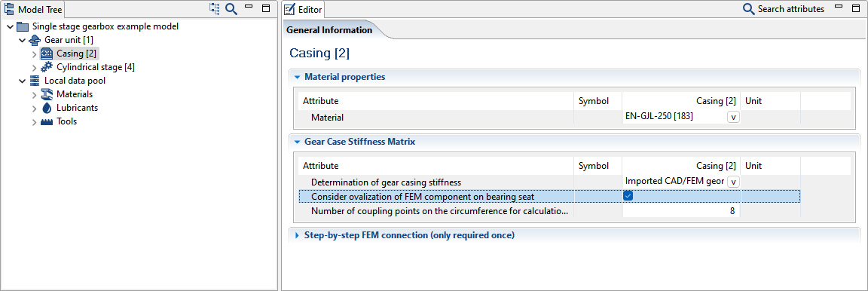Screen dimensions: 868x291
Task: Collapse the Gear Case Stiffness Matrix section
Action: point(298,142)
